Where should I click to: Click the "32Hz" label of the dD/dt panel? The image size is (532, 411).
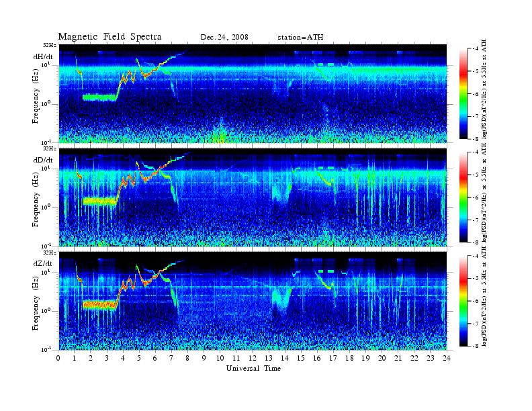[50, 148]
